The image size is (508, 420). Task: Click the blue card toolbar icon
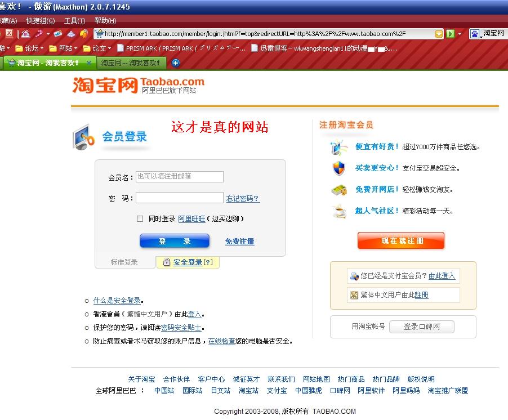point(58,33)
